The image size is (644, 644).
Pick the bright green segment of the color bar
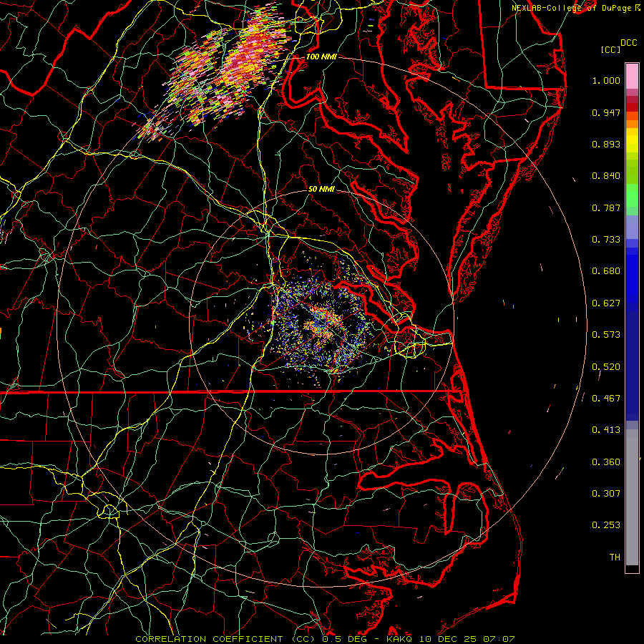tap(632, 195)
